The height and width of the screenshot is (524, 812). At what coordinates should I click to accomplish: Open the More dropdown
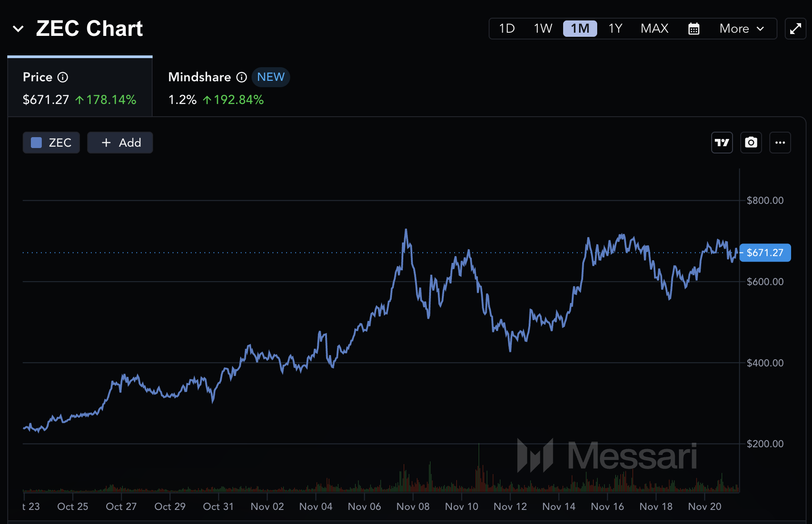740,28
